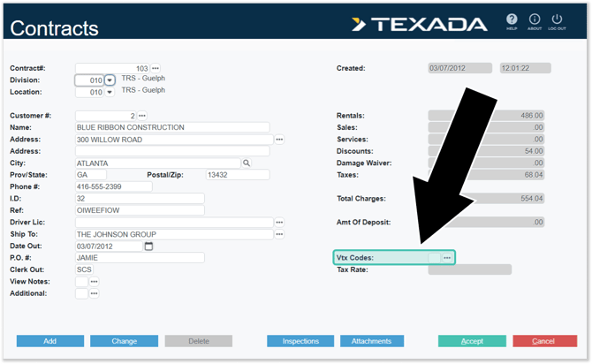Click the Add button
Viewport: 592px width, 364px height.
point(50,341)
